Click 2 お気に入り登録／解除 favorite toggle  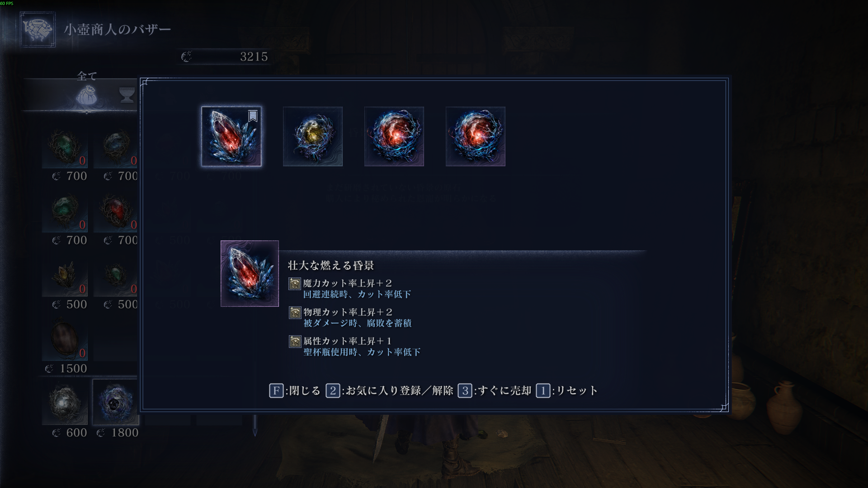(390, 390)
